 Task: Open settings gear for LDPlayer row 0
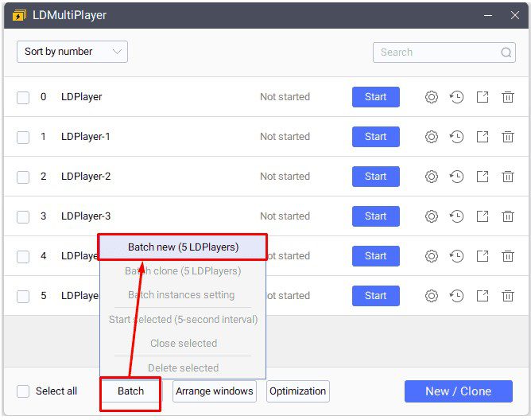tap(431, 97)
